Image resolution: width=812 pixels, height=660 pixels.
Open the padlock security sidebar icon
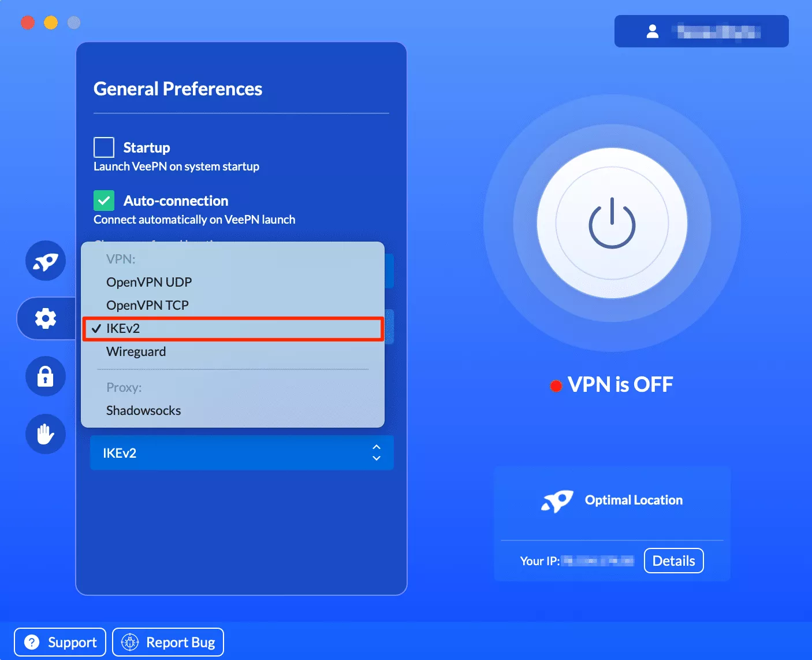(x=46, y=376)
